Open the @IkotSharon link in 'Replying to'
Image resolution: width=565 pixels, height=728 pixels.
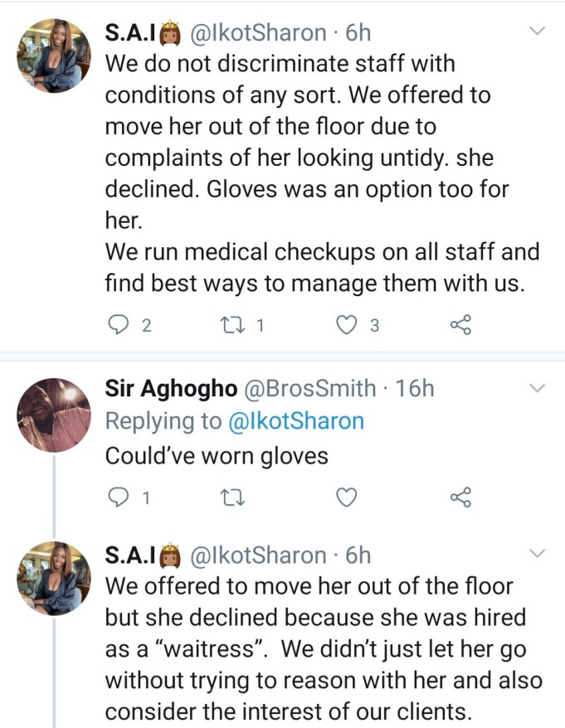[x=295, y=421]
